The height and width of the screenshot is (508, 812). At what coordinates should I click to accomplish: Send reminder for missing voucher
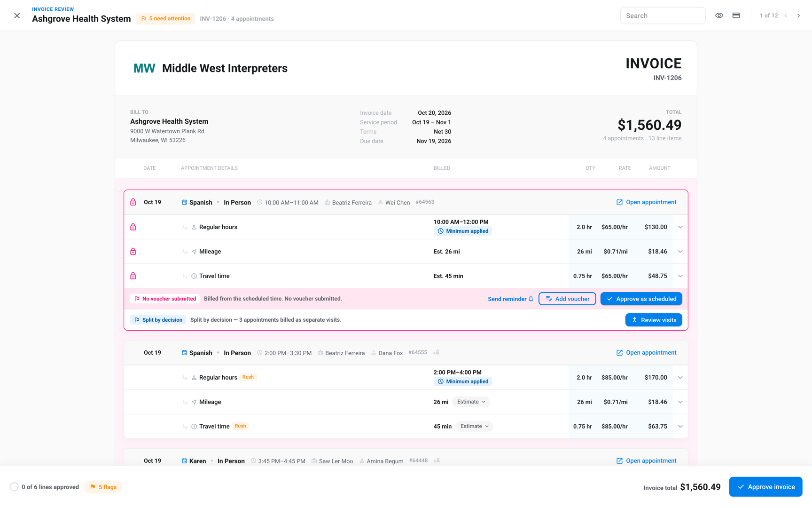[510, 299]
